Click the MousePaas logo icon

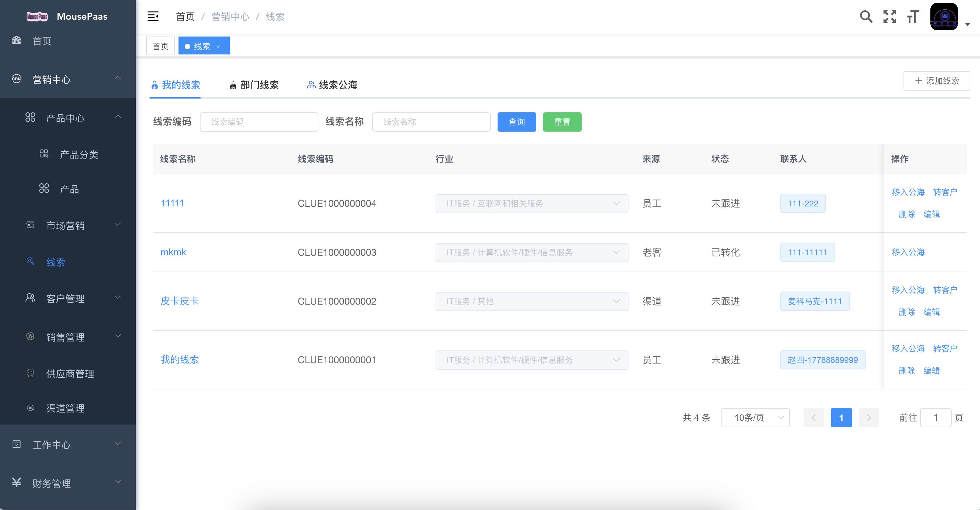click(x=37, y=16)
